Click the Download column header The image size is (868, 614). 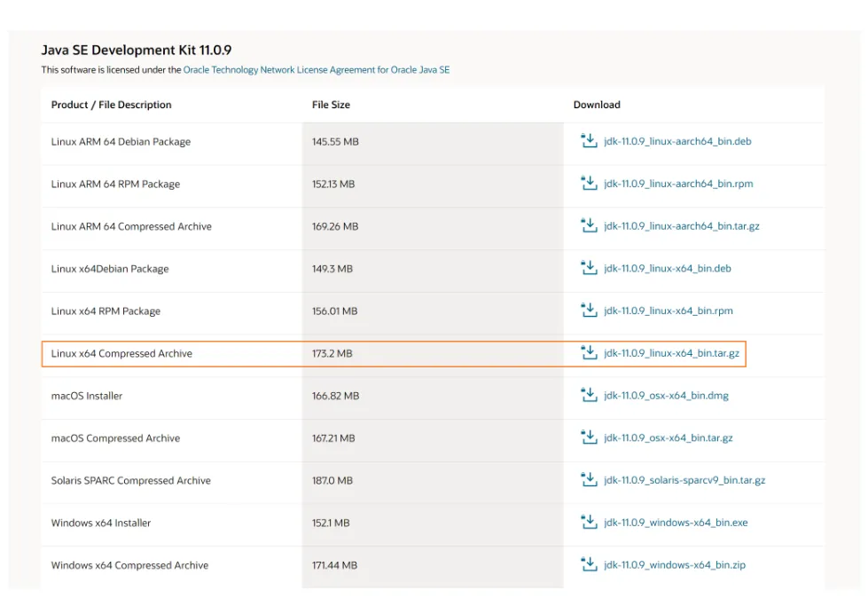coord(597,105)
